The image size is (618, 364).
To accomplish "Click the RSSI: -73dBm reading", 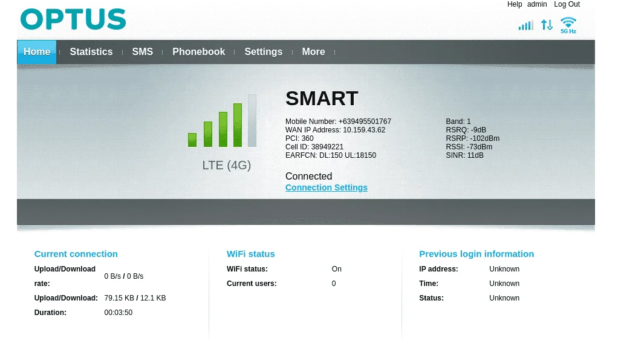I will 469,147.
